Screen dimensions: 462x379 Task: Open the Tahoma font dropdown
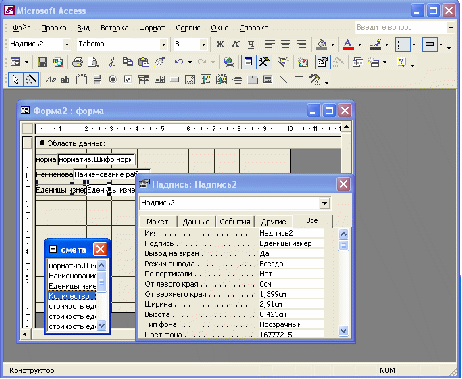point(163,44)
